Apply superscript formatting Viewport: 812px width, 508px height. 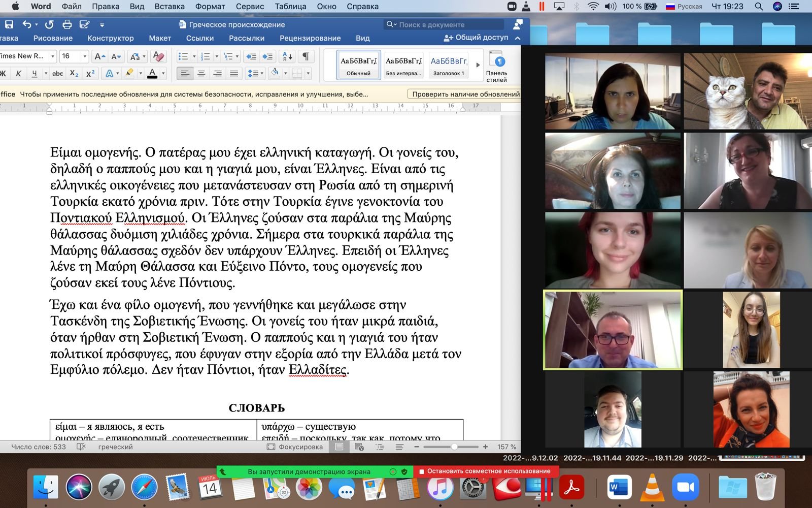(90, 74)
